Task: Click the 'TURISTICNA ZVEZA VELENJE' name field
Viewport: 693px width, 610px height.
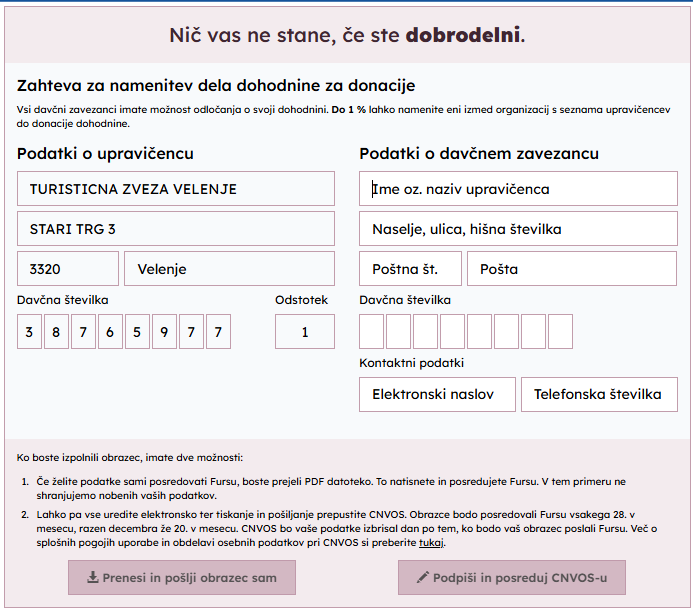Action: coord(176,189)
